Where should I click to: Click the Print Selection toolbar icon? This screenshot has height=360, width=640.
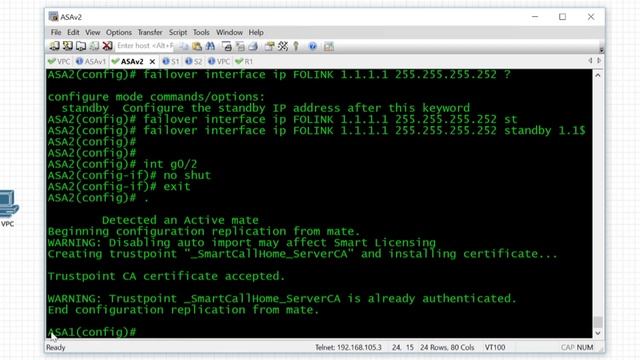coord(240,47)
